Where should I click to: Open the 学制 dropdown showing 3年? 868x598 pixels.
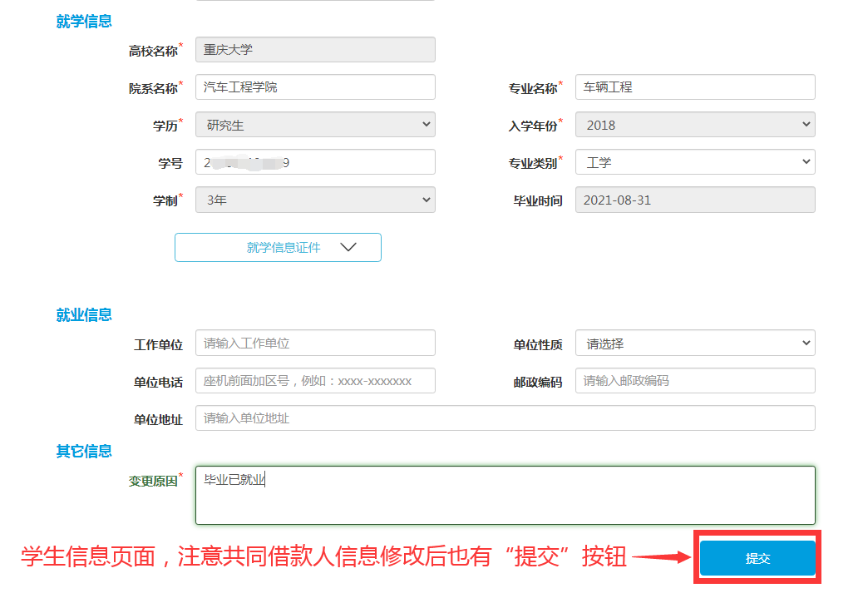coord(315,200)
